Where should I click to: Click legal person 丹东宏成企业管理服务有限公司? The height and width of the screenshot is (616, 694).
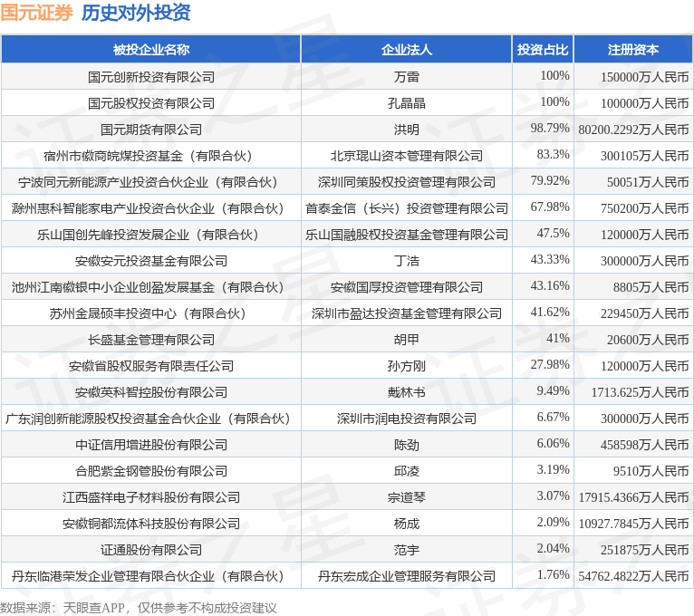coord(406,576)
